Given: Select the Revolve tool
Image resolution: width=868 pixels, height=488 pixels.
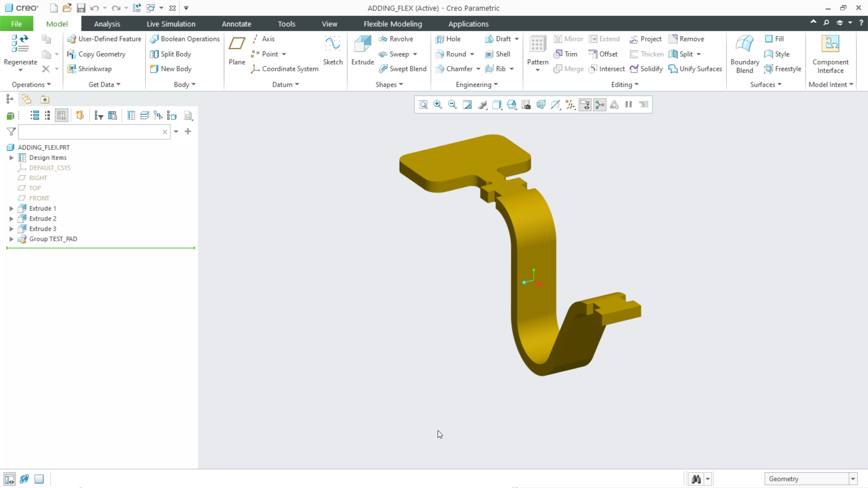Looking at the screenshot, I should click(x=396, y=39).
